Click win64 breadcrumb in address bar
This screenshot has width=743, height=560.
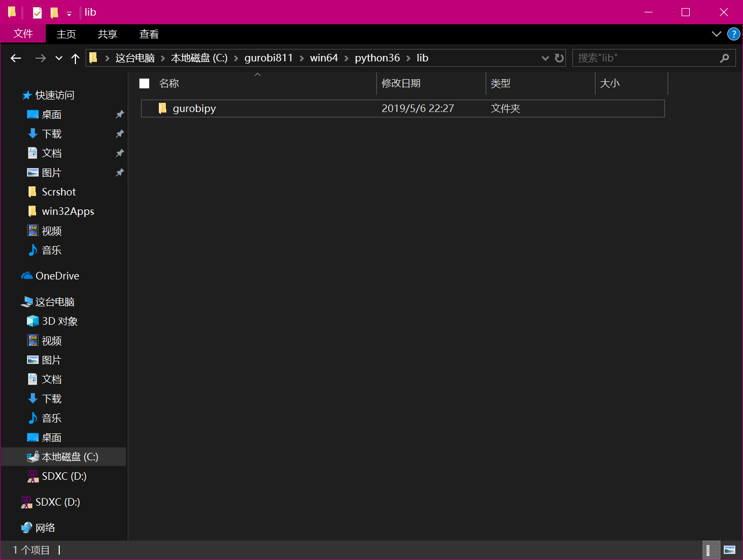tap(324, 58)
